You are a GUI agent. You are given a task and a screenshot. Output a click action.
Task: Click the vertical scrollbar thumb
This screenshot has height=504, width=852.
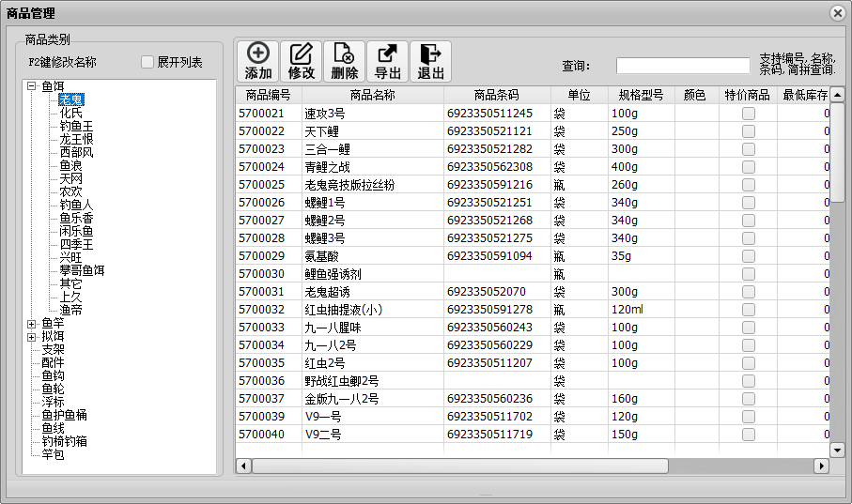[837, 153]
